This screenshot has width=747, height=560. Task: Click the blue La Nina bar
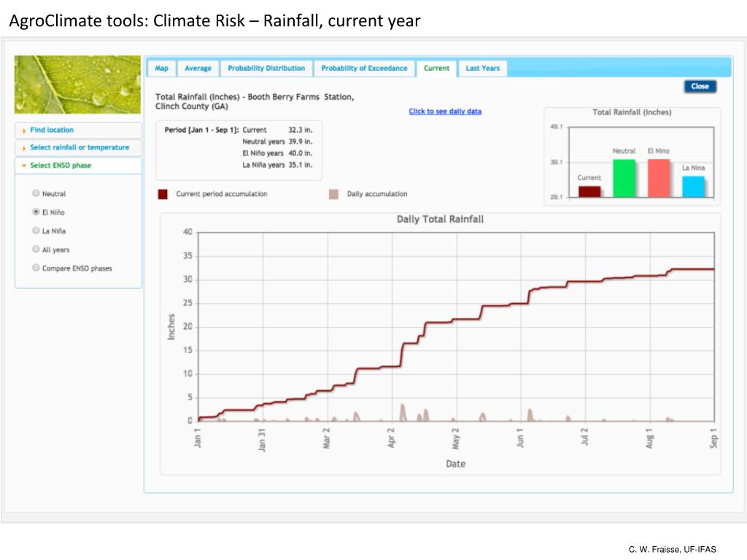point(693,187)
